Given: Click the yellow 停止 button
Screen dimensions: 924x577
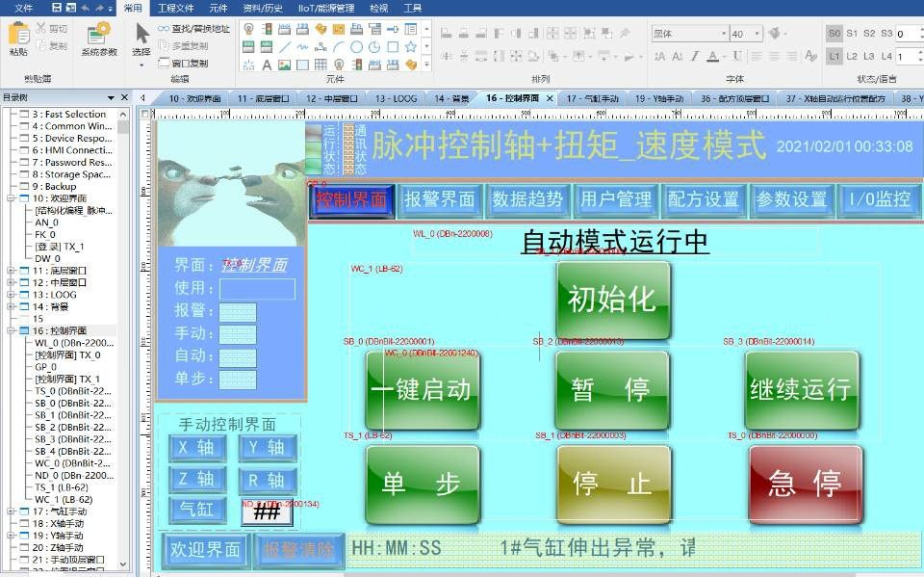Looking at the screenshot, I should point(613,484).
